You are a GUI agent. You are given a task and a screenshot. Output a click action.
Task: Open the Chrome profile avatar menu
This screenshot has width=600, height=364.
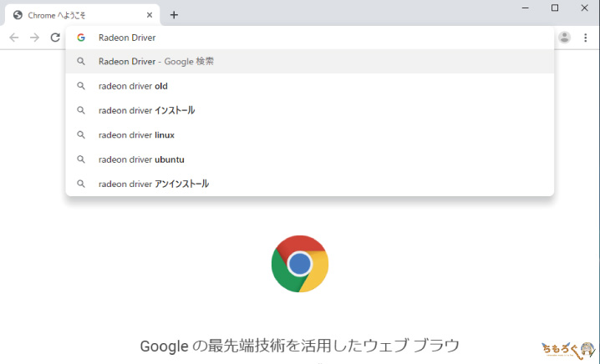coord(564,38)
